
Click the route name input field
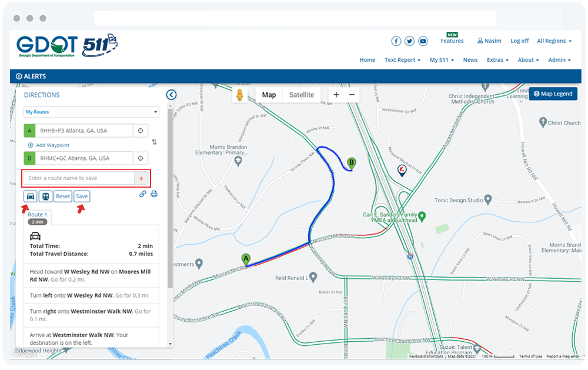[x=79, y=178]
